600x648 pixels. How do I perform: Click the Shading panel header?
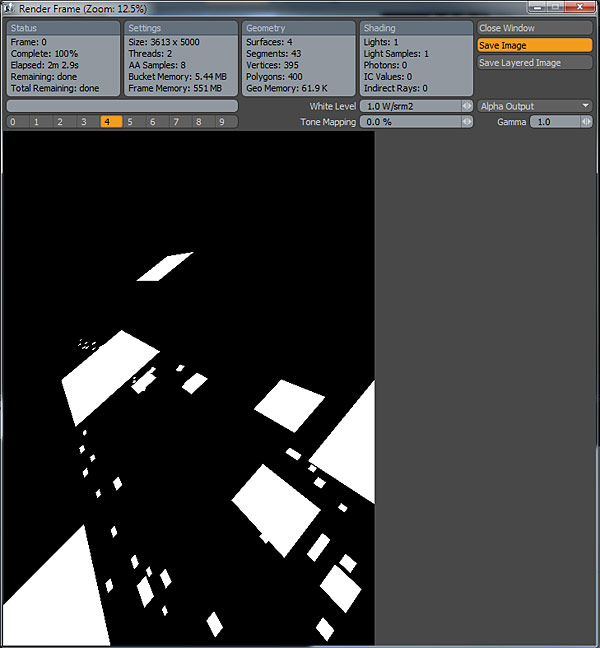tap(416, 28)
